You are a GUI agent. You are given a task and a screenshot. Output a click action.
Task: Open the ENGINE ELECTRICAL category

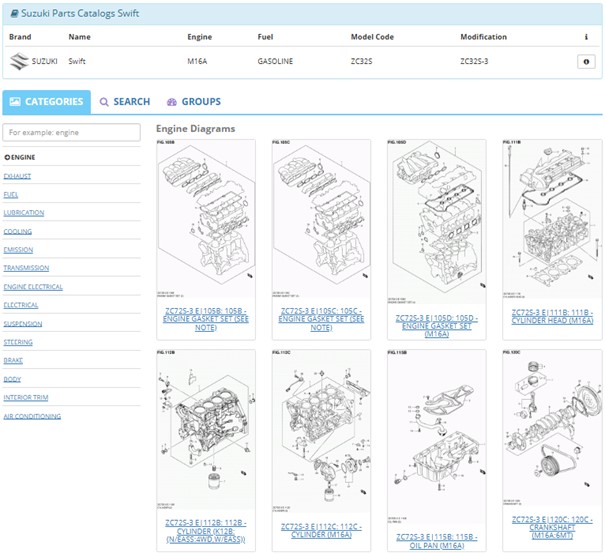33,287
